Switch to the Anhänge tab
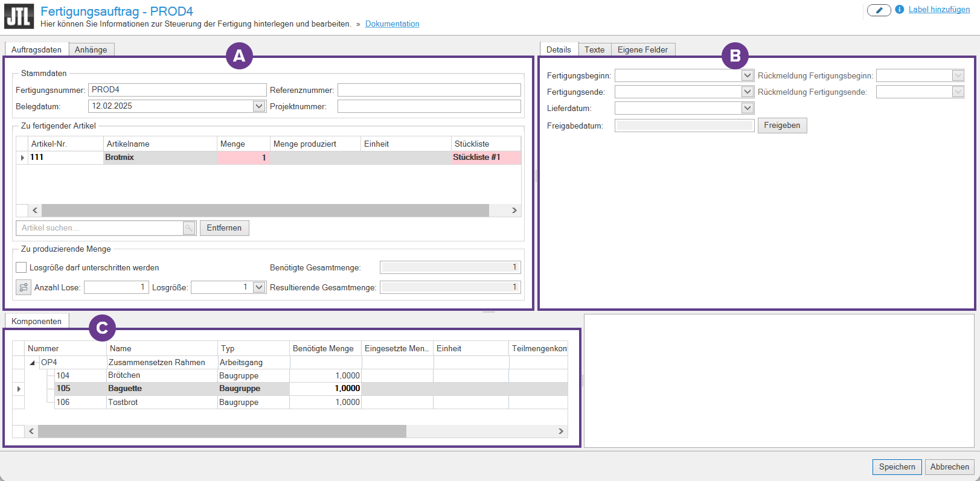The image size is (980, 481). [x=91, y=49]
